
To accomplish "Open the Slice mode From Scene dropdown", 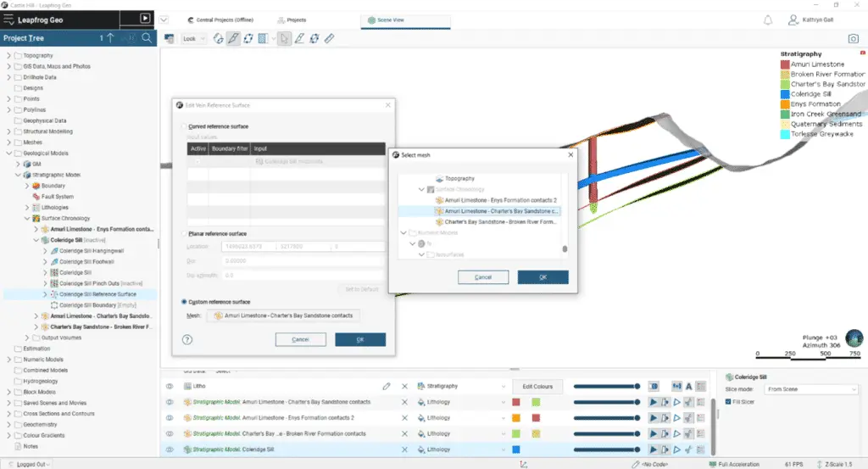I will (811, 389).
